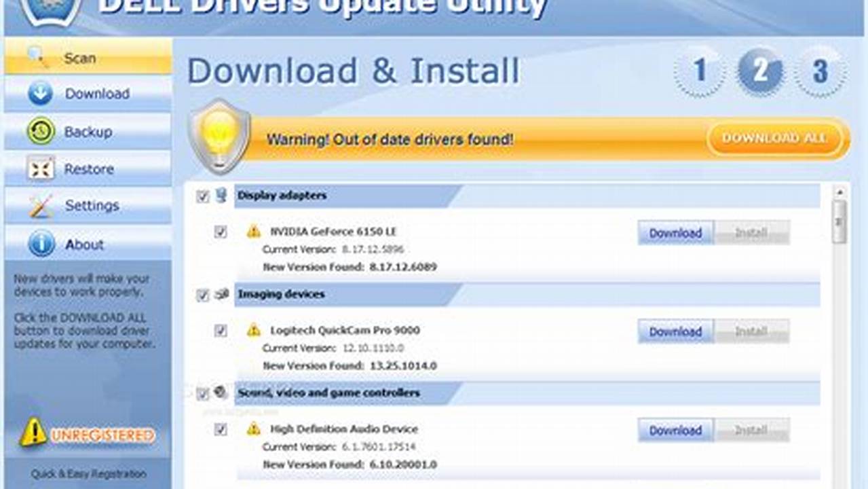Click the UNREGISTERED warning triangle
Viewport: 868px width, 489px height.
[x=33, y=431]
